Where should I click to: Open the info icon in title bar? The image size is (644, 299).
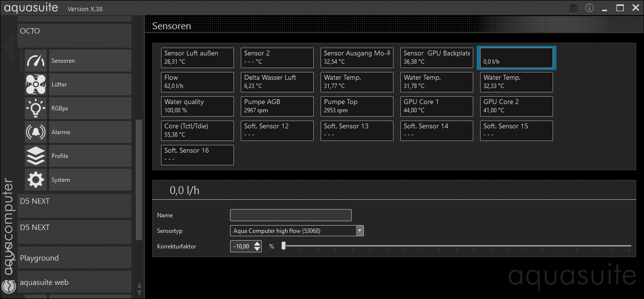590,8
